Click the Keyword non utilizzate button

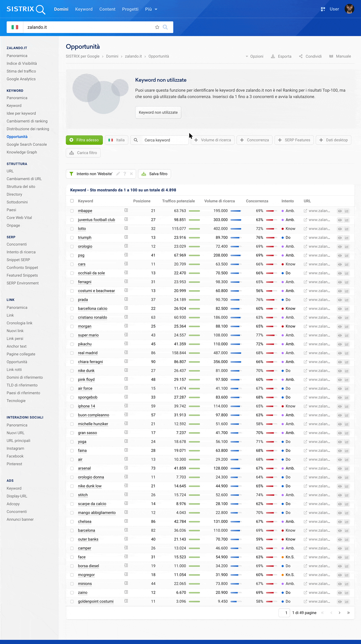[x=158, y=112]
